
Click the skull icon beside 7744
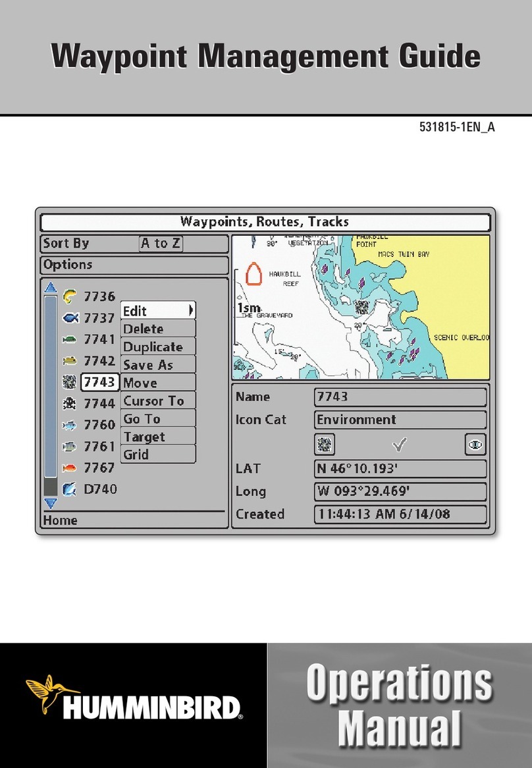[x=70, y=404]
